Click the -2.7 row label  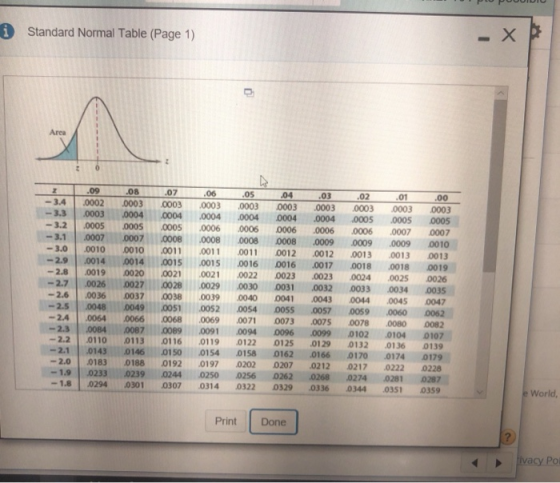coord(58,283)
